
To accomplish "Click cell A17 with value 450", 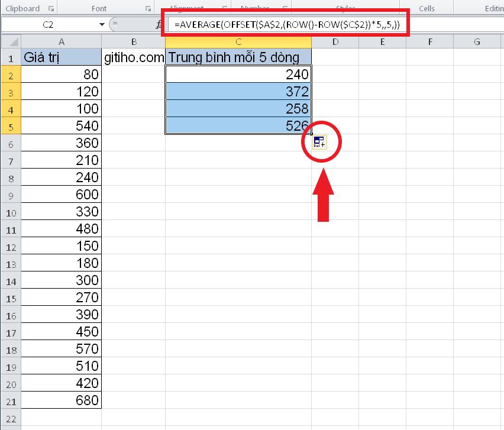I will [x=62, y=332].
